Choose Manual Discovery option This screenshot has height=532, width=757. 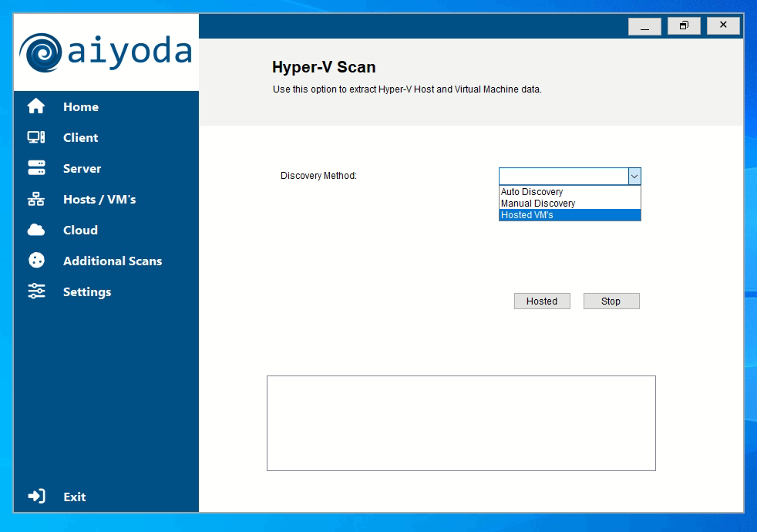coord(570,204)
